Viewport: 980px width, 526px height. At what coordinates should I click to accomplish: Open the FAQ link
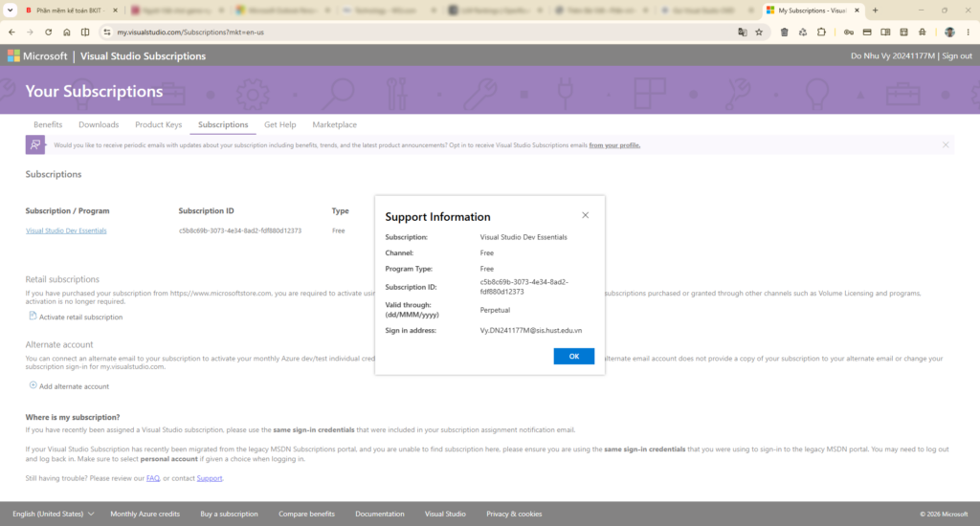coord(153,478)
